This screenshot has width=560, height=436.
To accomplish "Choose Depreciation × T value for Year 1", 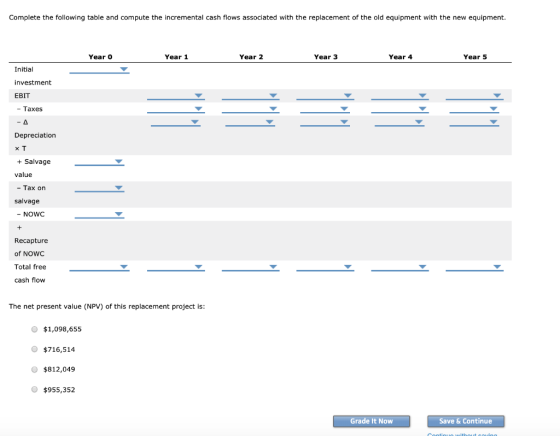I will (x=176, y=122).
